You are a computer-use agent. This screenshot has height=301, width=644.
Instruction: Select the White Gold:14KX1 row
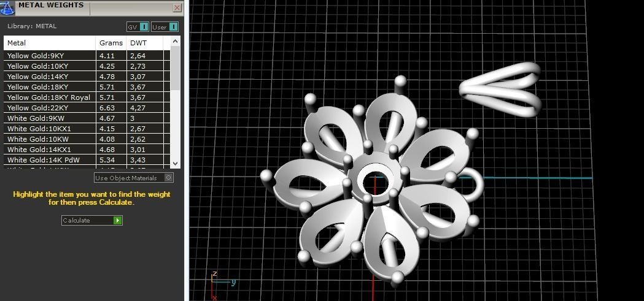coord(87,150)
